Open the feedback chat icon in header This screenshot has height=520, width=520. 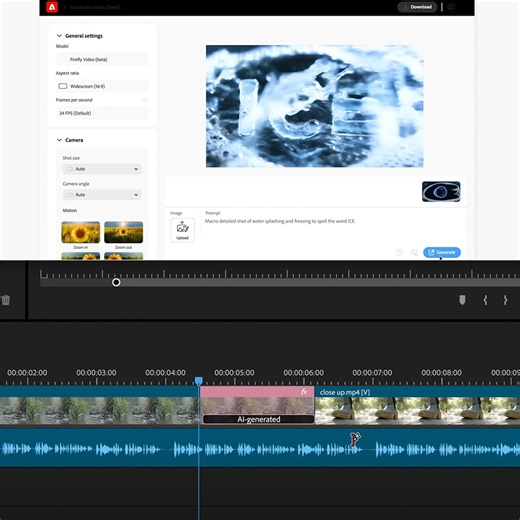451,7
